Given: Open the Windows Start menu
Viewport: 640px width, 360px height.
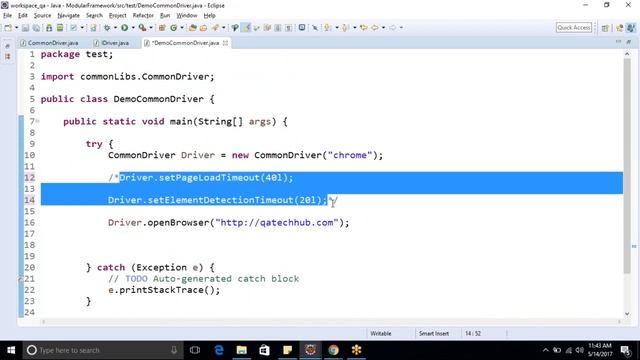Looking at the screenshot, I should [11, 350].
